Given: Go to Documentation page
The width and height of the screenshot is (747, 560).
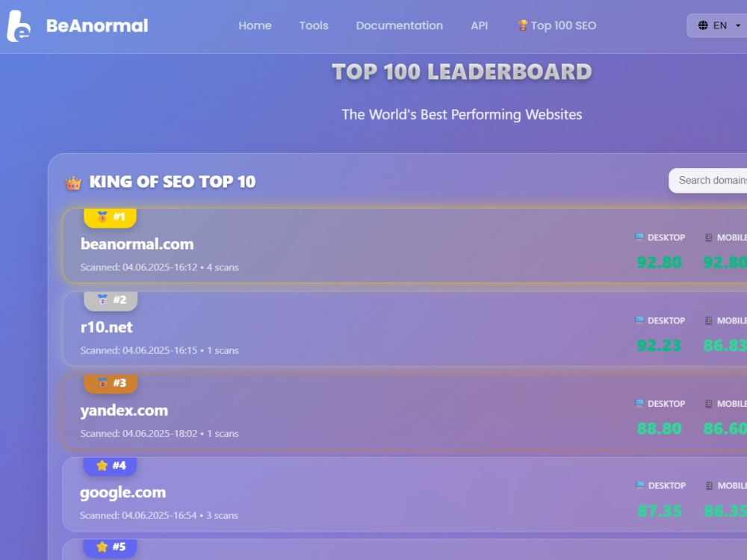Looking at the screenshot, I should point(399,25).
